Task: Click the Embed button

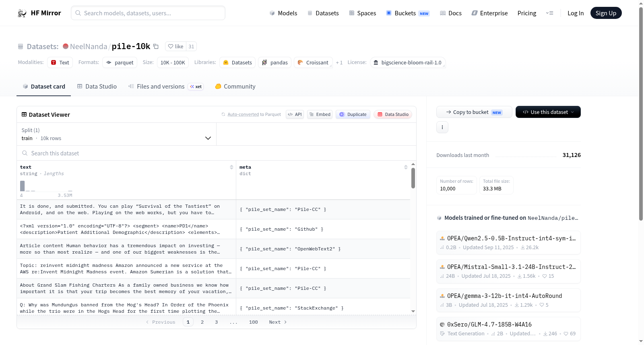Action: tap(320, 114)
